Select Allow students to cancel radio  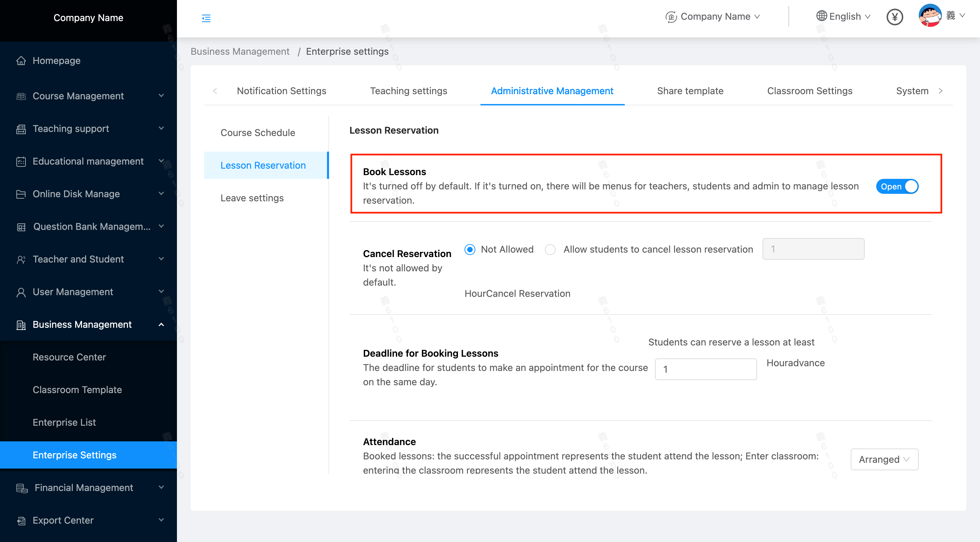click(x=550, y=249)
